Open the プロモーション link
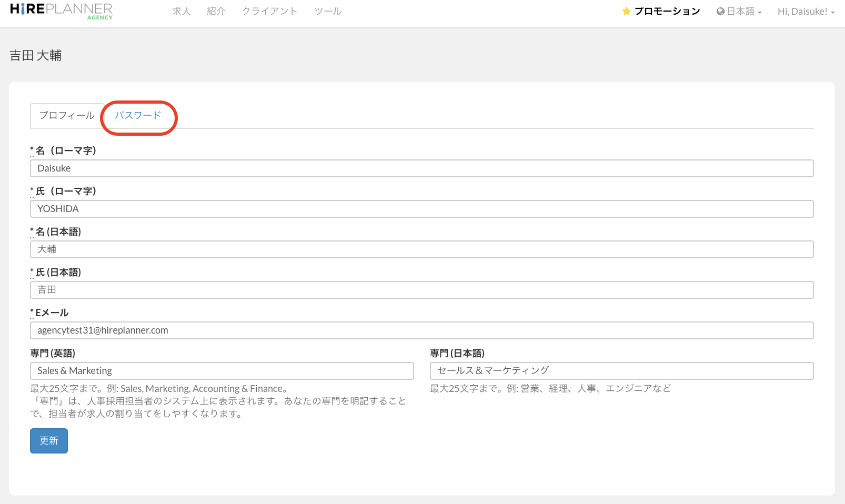The height and width of the screenshot is (504, 845). click(x=667, y=12)
